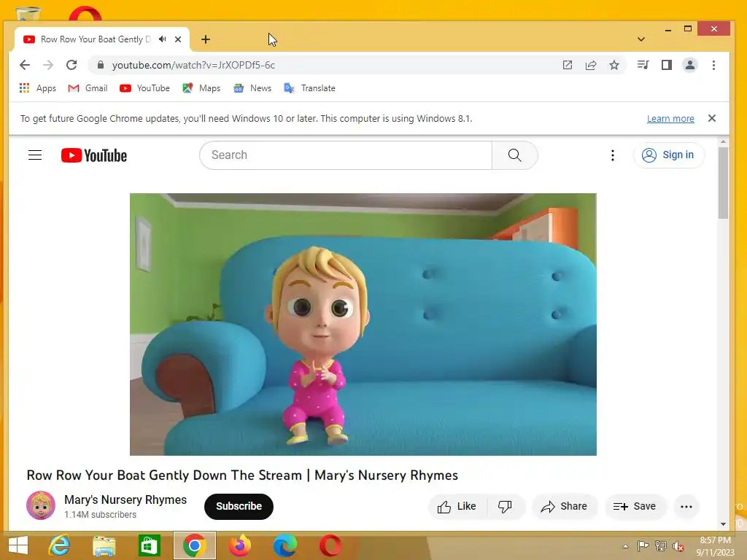747x560 pixels.
Task: Open the Translate bookmark
Action: pos(309,88)
